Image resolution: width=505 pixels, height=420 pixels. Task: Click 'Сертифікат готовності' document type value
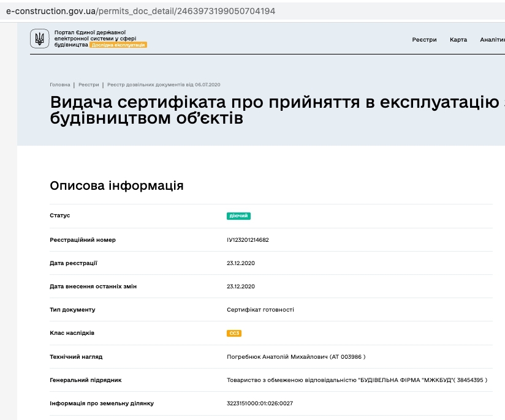(x=260, y=310)
